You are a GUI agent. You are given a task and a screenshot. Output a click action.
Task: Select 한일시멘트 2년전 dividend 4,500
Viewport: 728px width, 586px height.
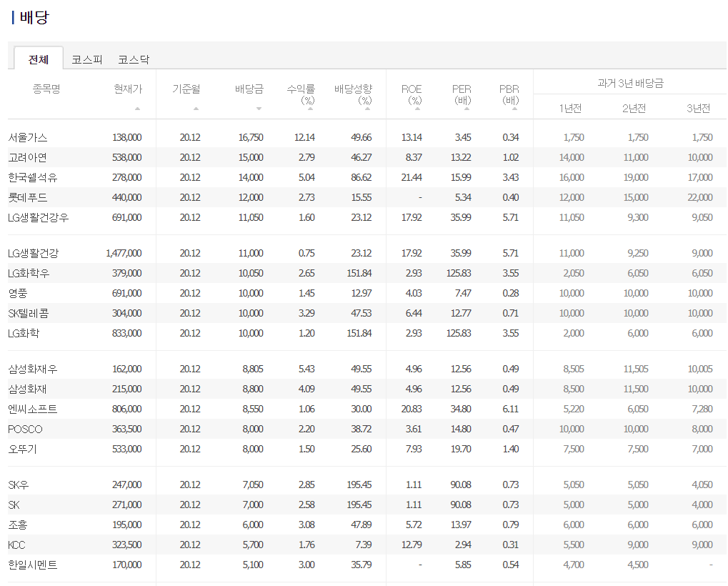click(x=638, y=564)
